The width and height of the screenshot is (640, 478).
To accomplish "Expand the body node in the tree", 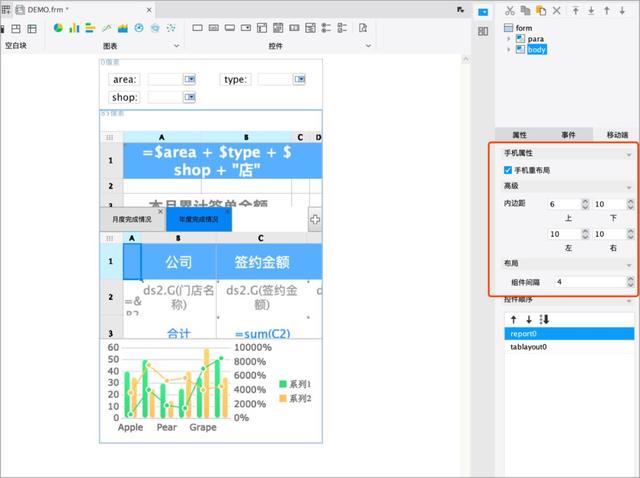I will tap(509, 50).
